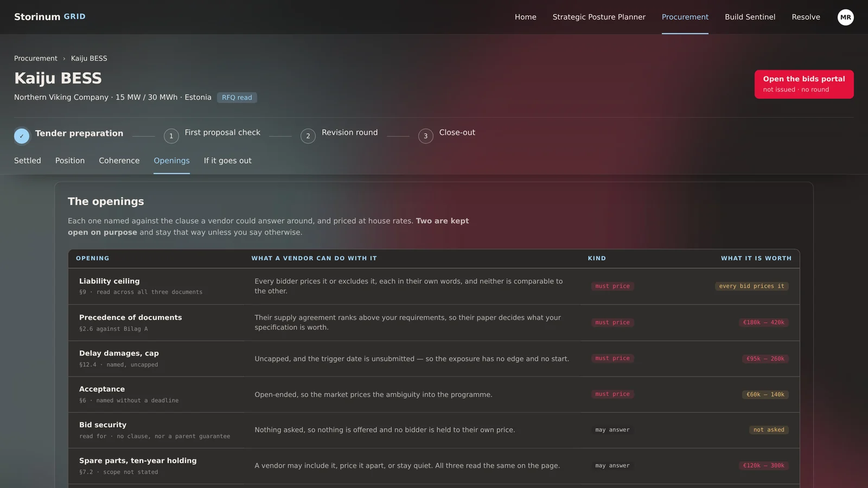
Task: Click Revision round stage label
Action: [x=349, y=132]
